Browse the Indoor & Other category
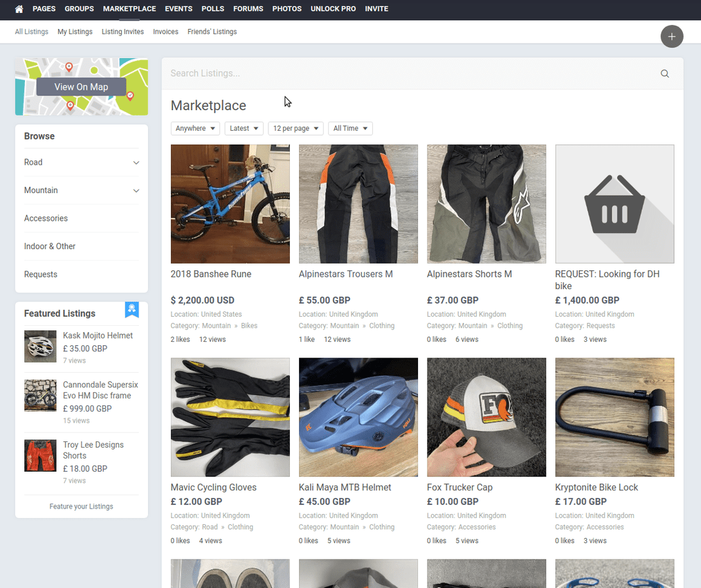Image resolution: width=701 pixels, height=588 pixels. (50, 247)
